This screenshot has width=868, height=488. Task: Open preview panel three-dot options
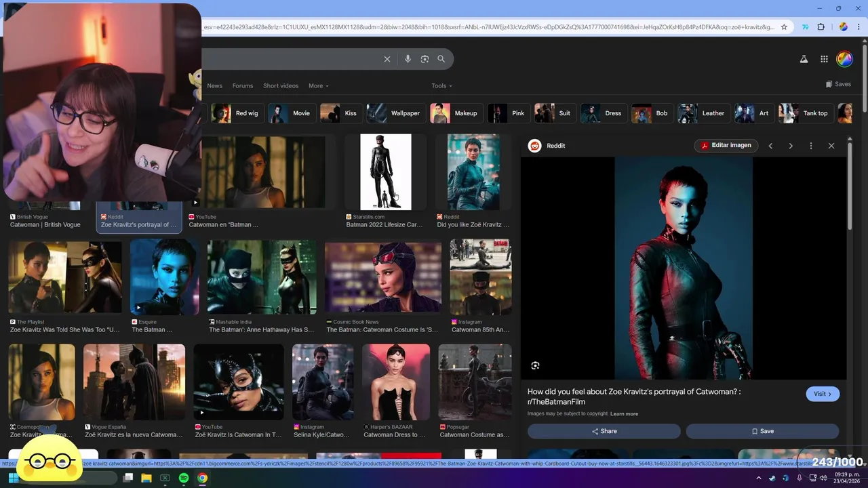click(811, 146)
